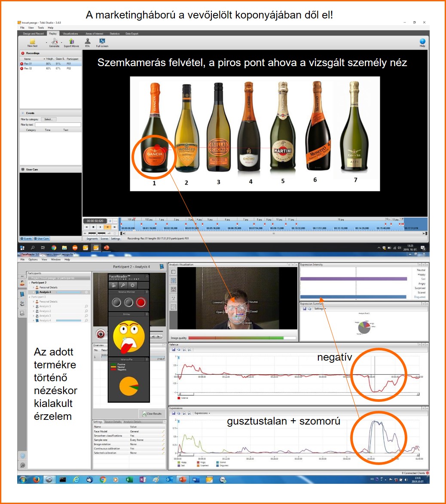Click New test icon in Tobii Studio
The height and width of the screenshot is (504, 446).
pos(33,41)
